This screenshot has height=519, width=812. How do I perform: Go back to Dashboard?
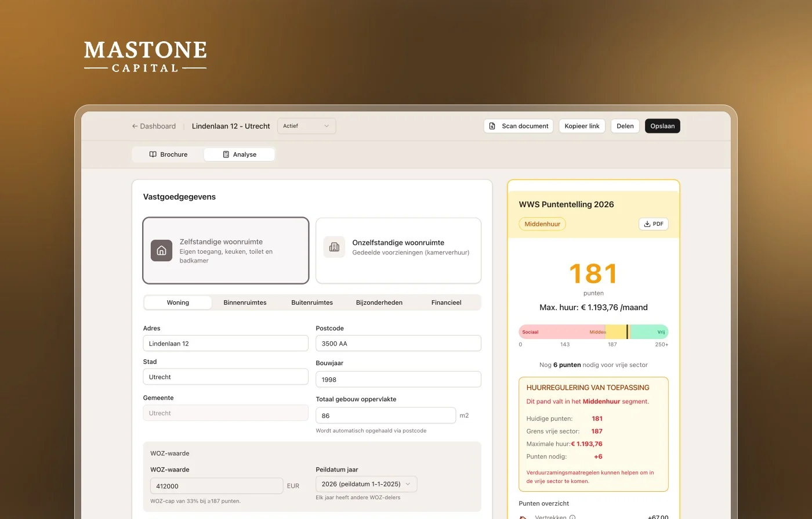click(154, 126)
